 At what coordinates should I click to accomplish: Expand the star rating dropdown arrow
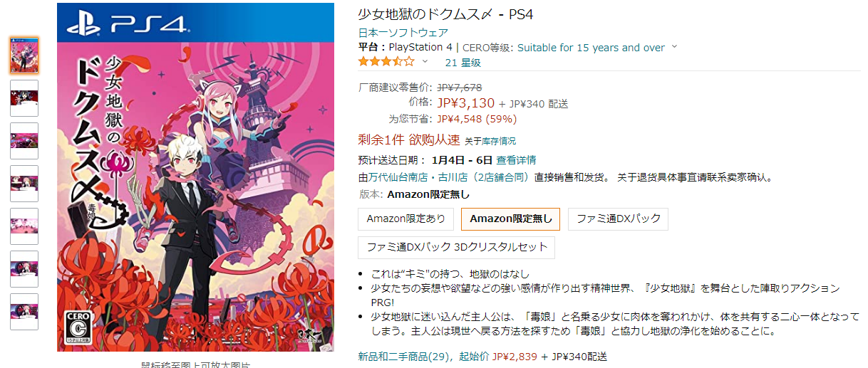pyautogui.click(x=425, y=62)
